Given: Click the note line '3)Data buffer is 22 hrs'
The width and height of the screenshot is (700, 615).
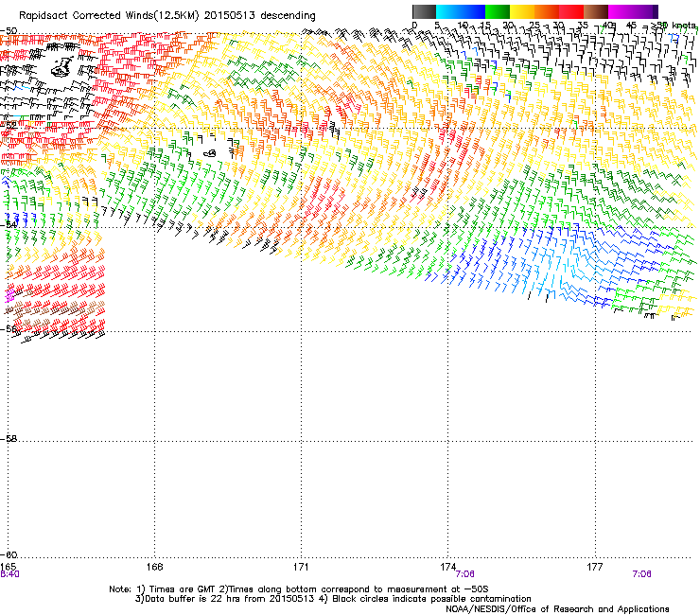Looking at the screenshot, I should pyautogui.click(x=333, y=599).
